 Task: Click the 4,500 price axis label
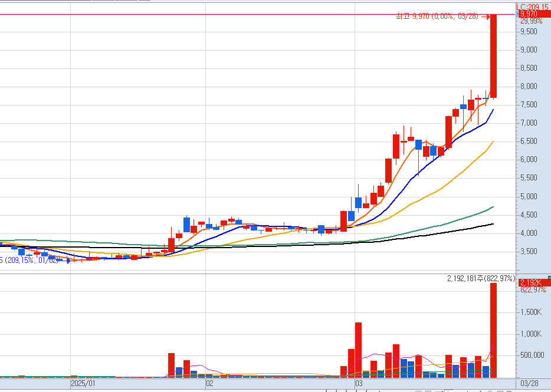coord(529,215)
